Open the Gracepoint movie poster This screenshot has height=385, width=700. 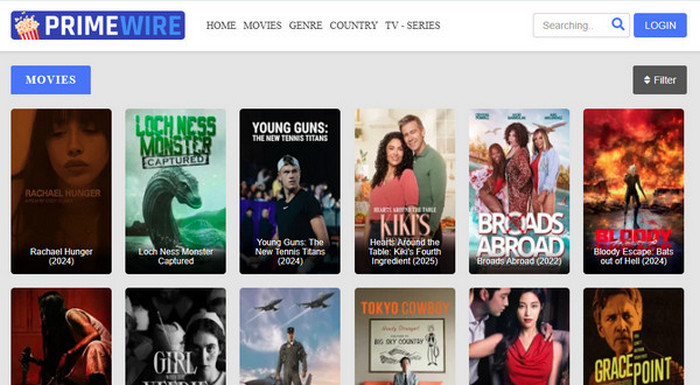click(633, 336)
